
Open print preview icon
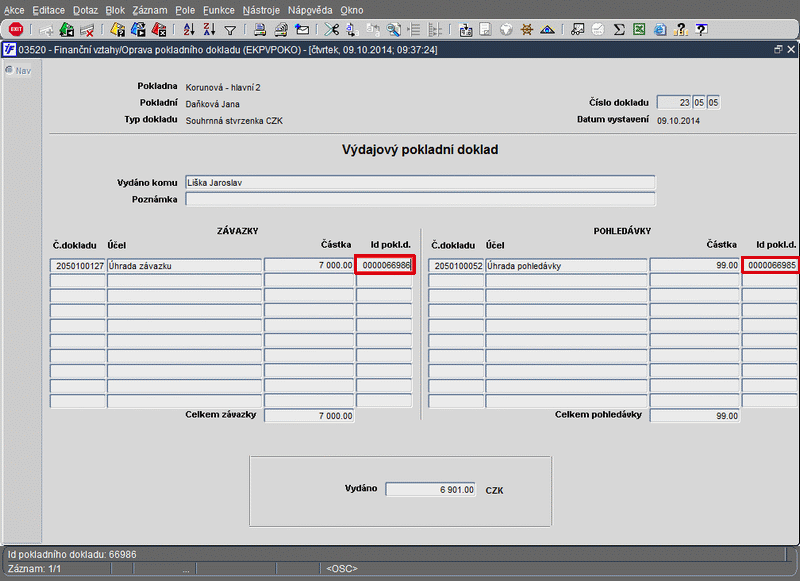(281, 30)
